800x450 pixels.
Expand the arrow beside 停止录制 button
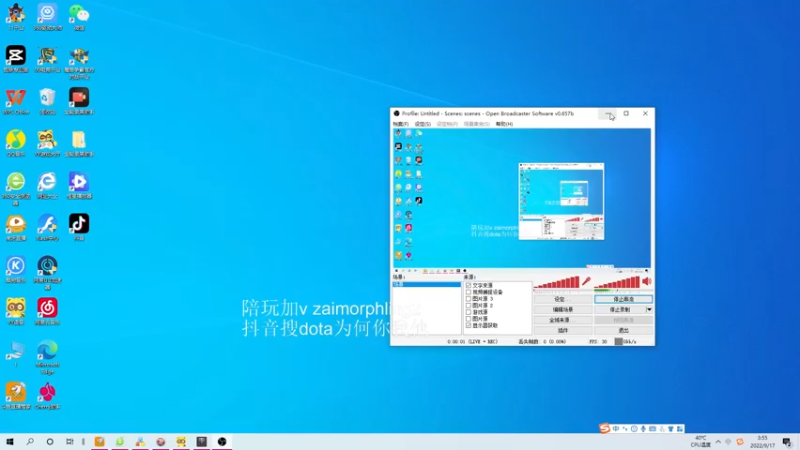649,309
